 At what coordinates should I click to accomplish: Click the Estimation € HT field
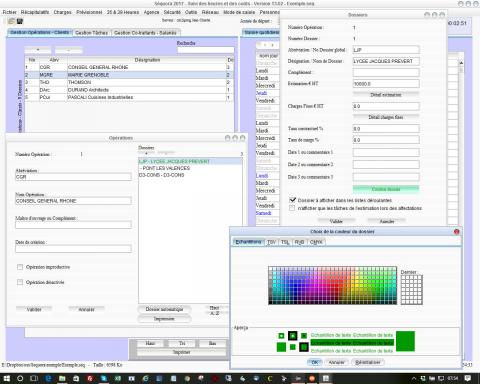386,84
